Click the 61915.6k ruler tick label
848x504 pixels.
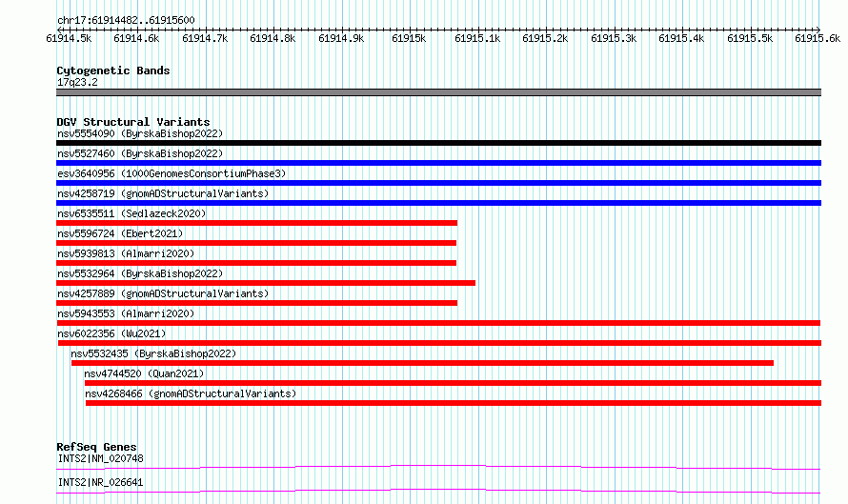818,38
